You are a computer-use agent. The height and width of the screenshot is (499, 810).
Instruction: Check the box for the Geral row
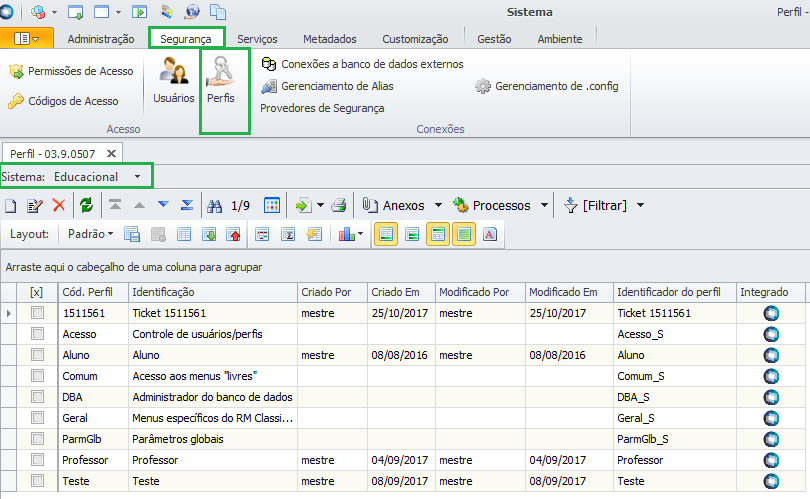click(37, 417)
